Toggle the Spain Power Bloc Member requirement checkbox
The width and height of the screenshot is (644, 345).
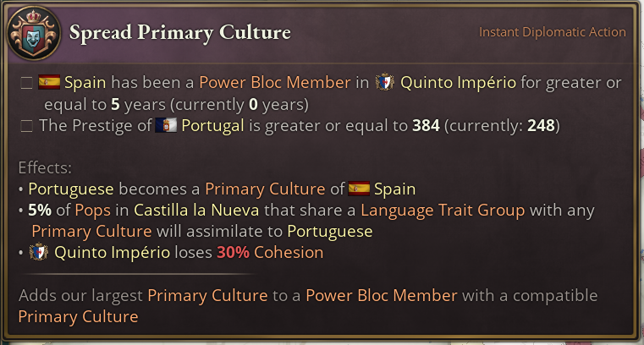[x=27, y=83]
